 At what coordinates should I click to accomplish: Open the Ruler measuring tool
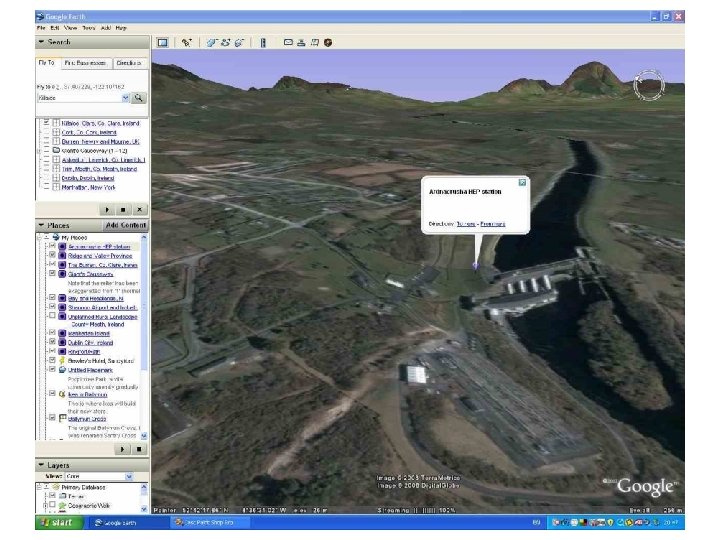(263, 43)
